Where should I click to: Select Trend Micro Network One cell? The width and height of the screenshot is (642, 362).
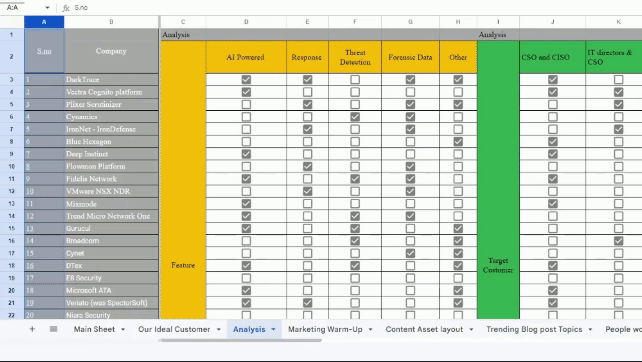pos(111,216)
